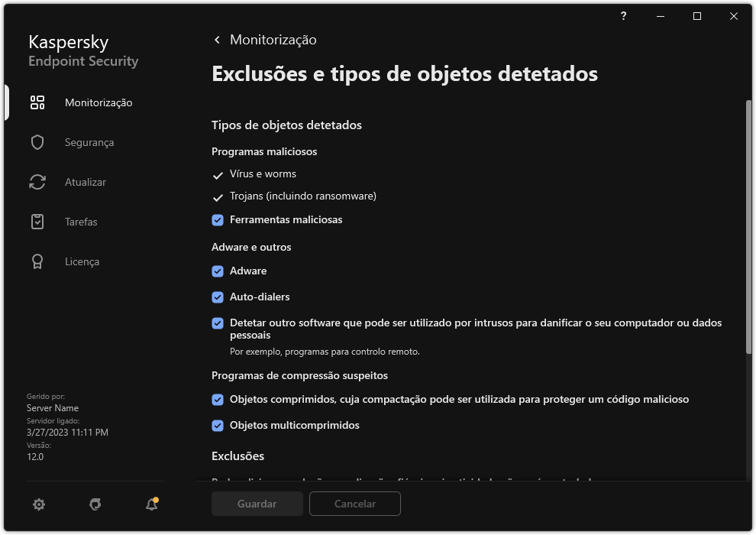Open the Atualizar update section
The height and width of the screenshot is (535, 756).
(85, 182)
